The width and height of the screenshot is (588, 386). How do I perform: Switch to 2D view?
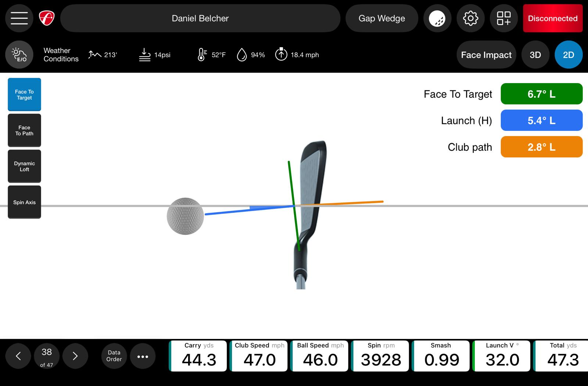tap(568, 55)
